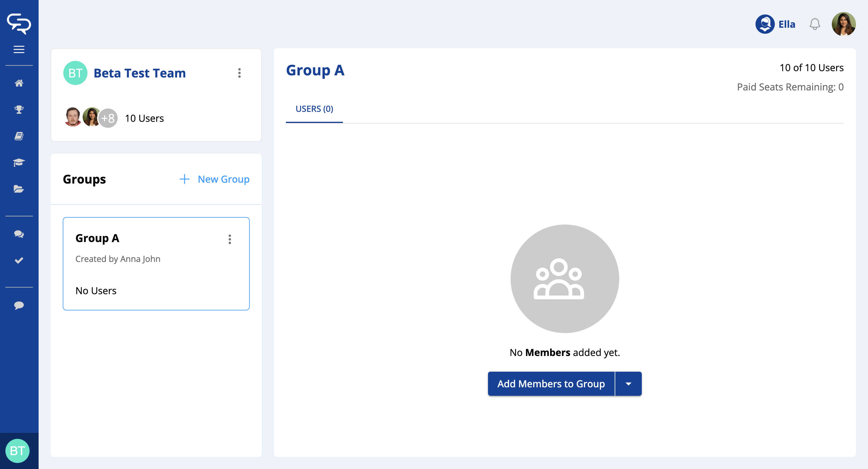The width and height of the screenshot is (868, 469).
Task: Open the trophy achievements icon
Action: tap(19, 109)
